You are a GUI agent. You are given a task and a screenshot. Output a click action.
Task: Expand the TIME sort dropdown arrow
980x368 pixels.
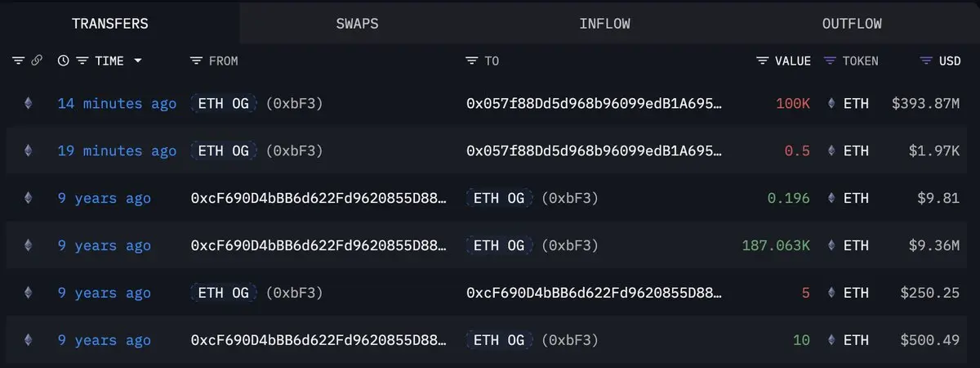(138, 61)
